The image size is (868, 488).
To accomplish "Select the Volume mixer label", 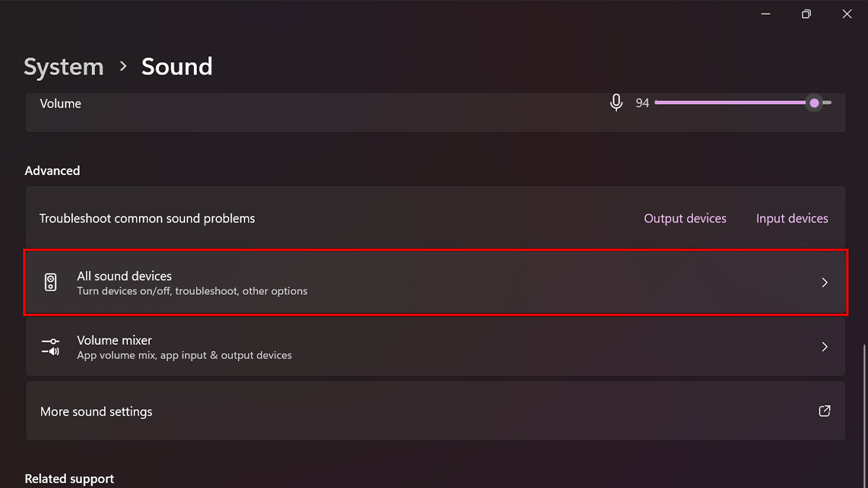I will [114, 341].
